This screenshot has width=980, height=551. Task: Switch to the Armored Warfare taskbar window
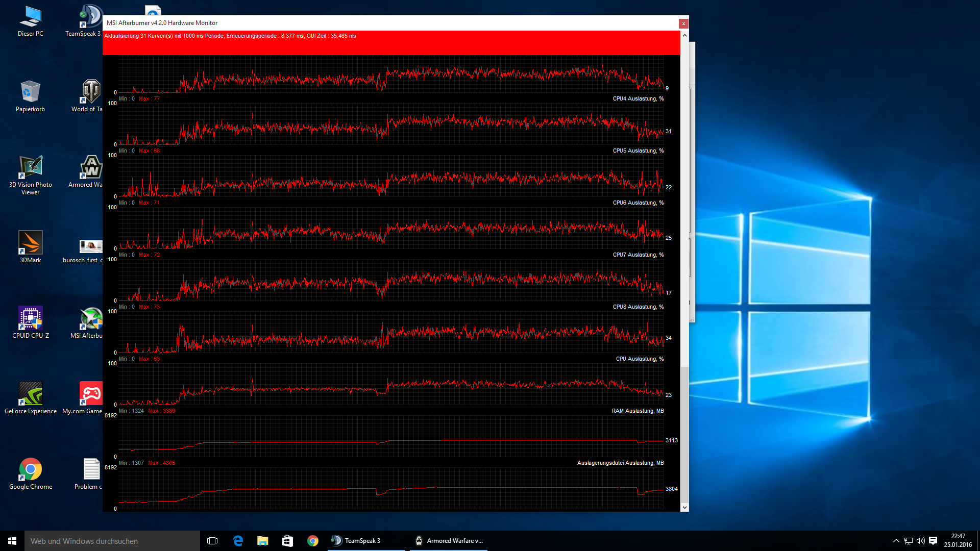[449, 541]
